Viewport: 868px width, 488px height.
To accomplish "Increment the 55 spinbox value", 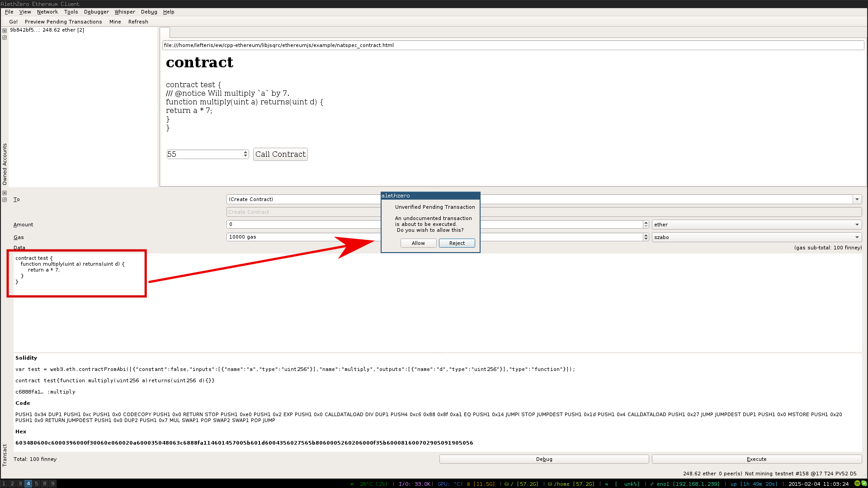I will pyautogui.click(x=245, y=152).
